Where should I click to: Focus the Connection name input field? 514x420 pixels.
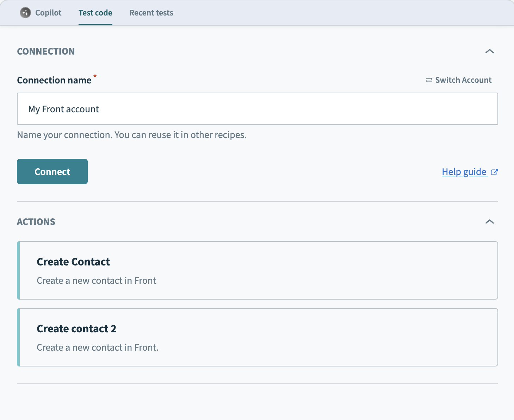click(x=257, y=109)
